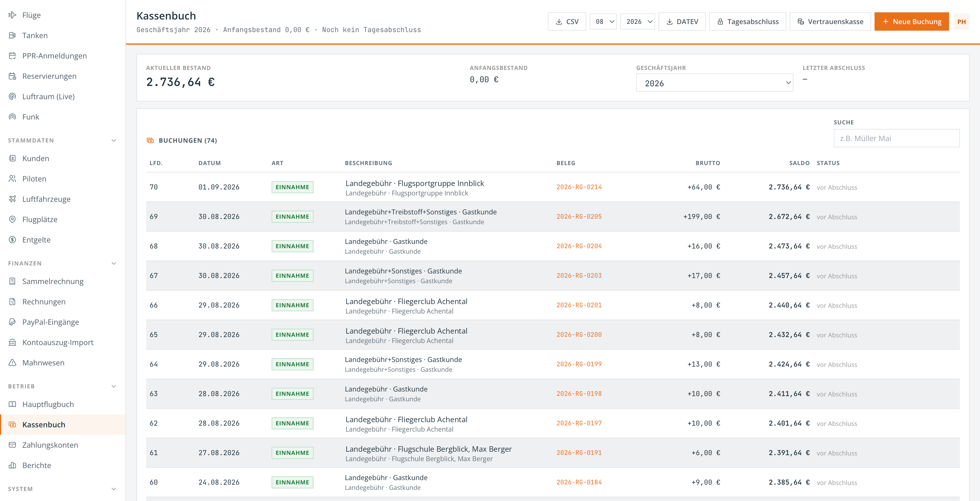Click the Zahlungskonten card icon

13,445
